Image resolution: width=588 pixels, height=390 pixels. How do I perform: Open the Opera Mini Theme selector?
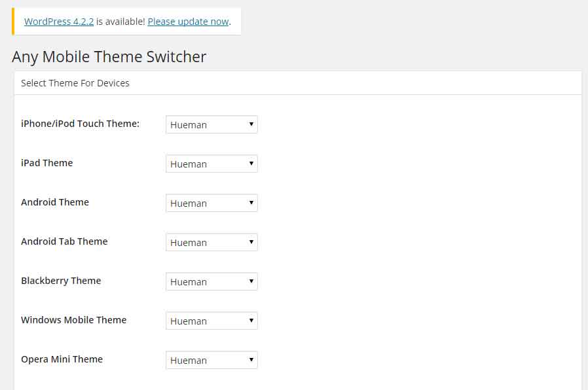point(211,360)
